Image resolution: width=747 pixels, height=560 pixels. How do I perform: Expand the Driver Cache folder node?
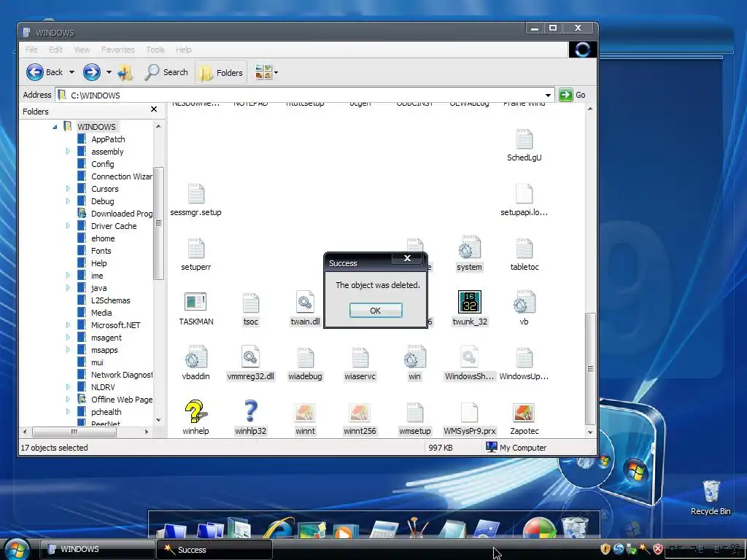68,226
